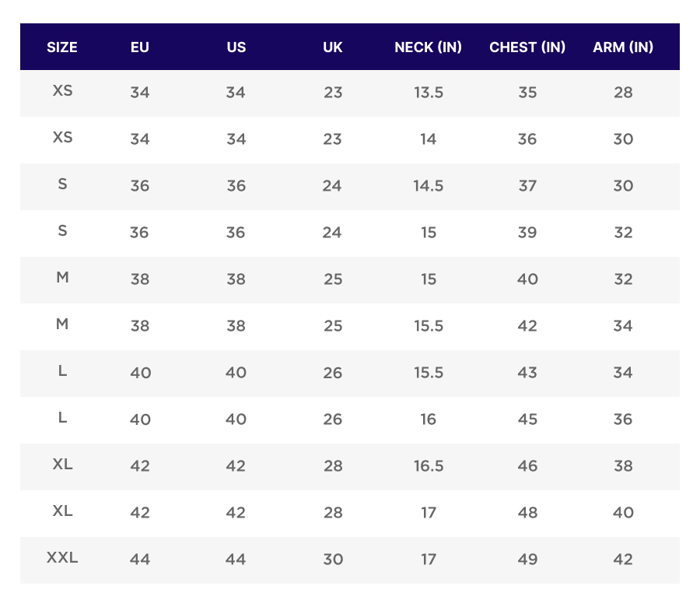Select the arm length 28 cell
The height and width of the screenshot is (607, 700).
(623, 93)
